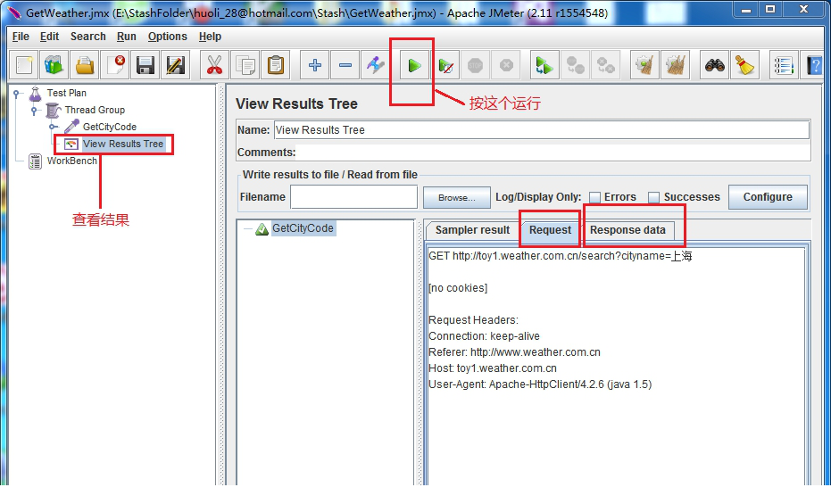Switch to the Request tab
Screen dimensions: 831x504
pos(550,230)
